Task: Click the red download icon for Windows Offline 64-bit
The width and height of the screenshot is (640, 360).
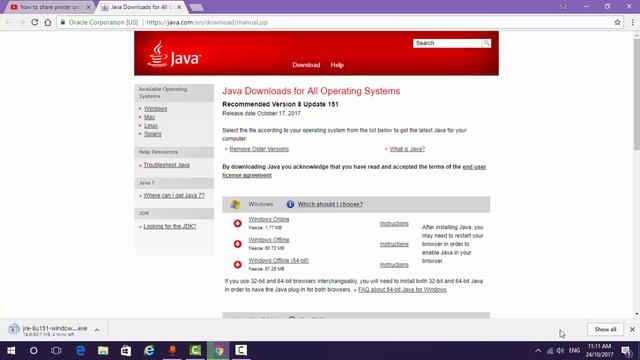Action: click(x=238, y=264)
